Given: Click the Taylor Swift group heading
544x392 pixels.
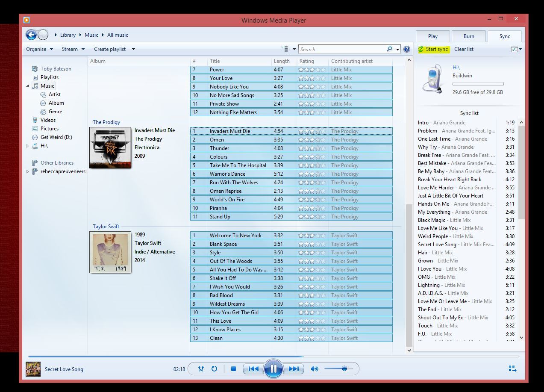Looking at the screenshot, I should 106,227.
